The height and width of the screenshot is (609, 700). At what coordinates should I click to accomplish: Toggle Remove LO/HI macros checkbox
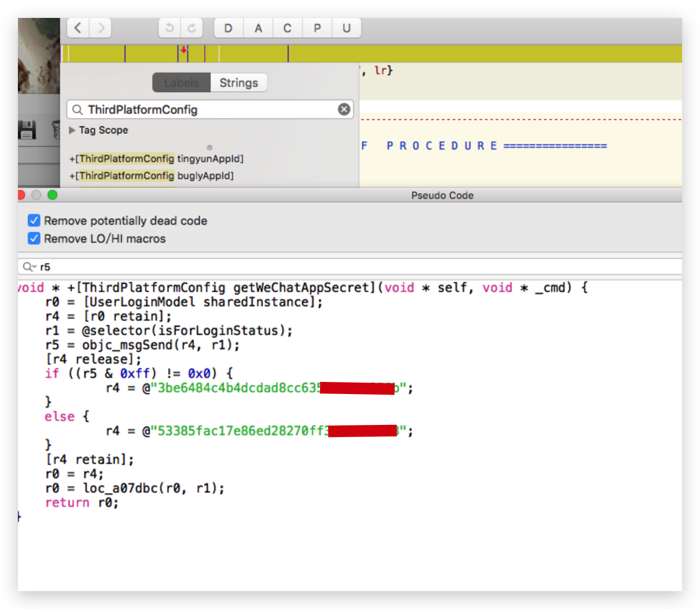coord(34,238)
